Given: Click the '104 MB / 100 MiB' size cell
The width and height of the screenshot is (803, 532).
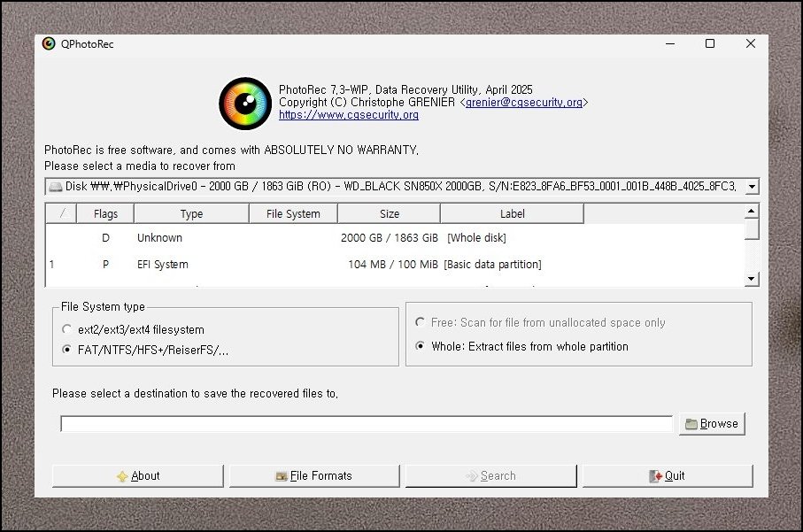Looking at the screenshot, I should (x=393, y=264).
